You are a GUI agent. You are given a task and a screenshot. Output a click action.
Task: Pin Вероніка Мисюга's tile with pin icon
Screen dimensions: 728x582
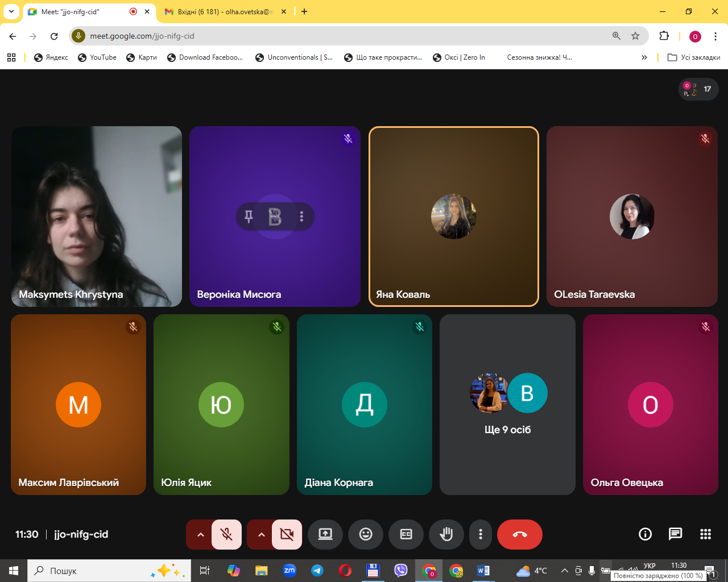pos(249,217)
